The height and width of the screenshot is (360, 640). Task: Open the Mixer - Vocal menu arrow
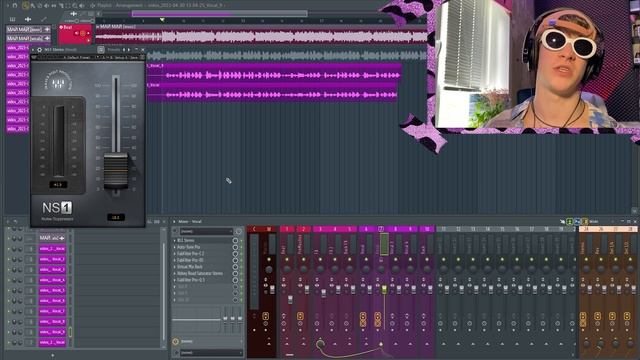pos(174,221)
